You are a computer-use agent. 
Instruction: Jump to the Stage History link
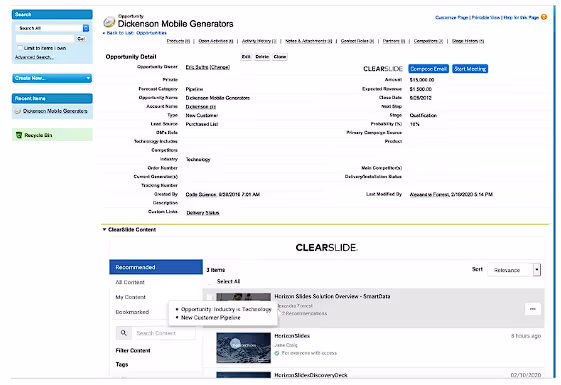click(x=468, y=41)
